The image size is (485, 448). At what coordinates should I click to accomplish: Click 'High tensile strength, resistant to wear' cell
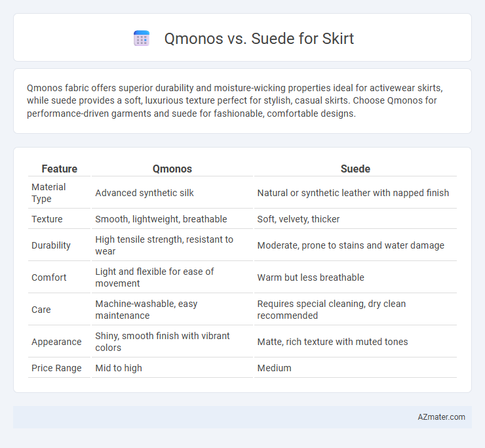pos(165,245)
